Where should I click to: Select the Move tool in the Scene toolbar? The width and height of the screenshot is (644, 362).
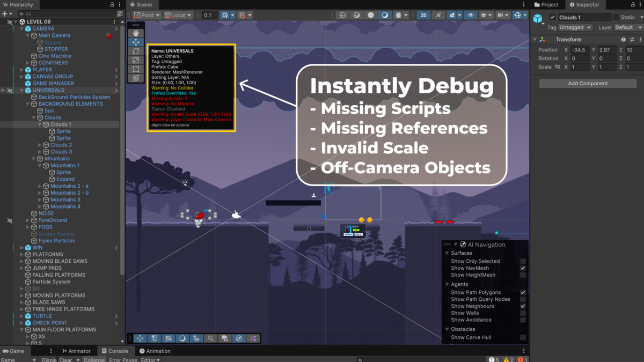[x=135, y=41]
